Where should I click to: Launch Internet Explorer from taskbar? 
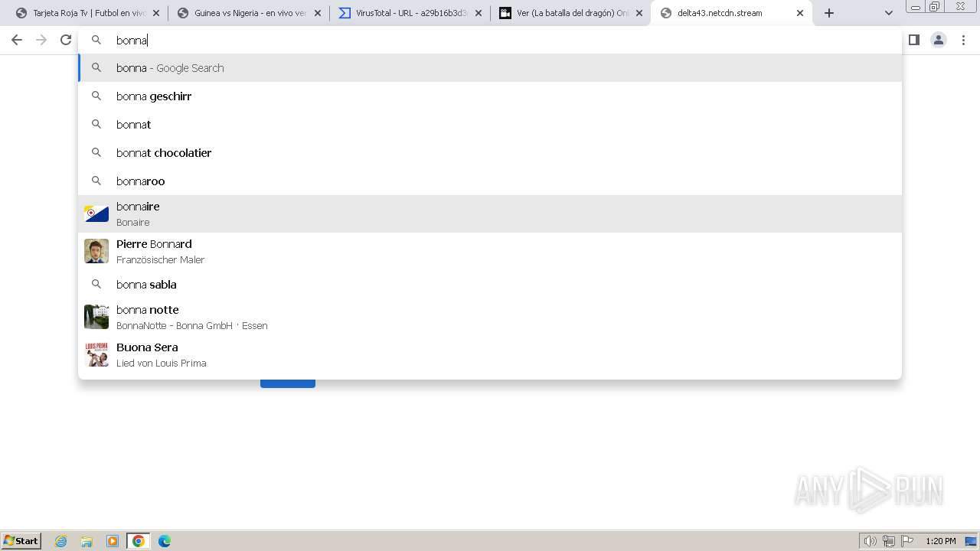click(x=61, y=541)
